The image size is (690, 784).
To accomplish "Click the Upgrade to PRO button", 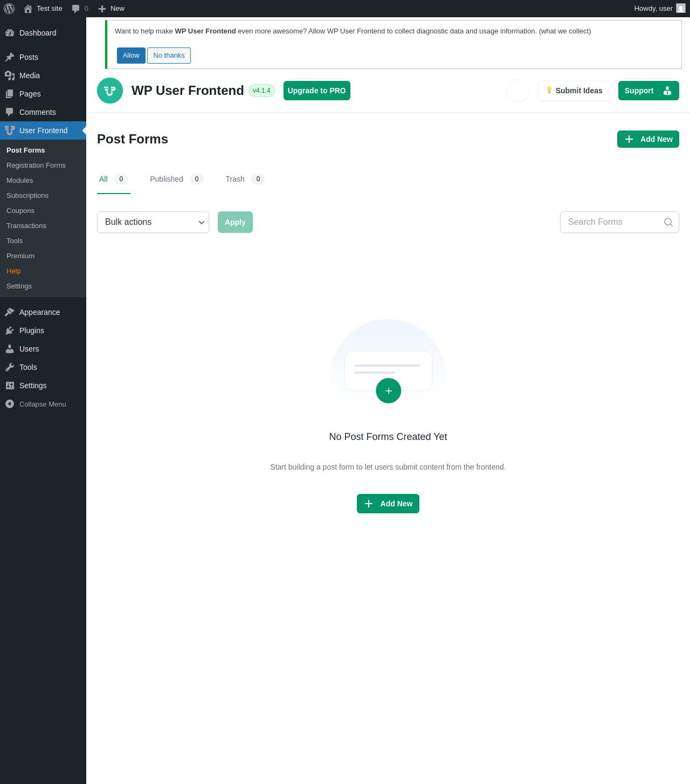I will 317,91.
